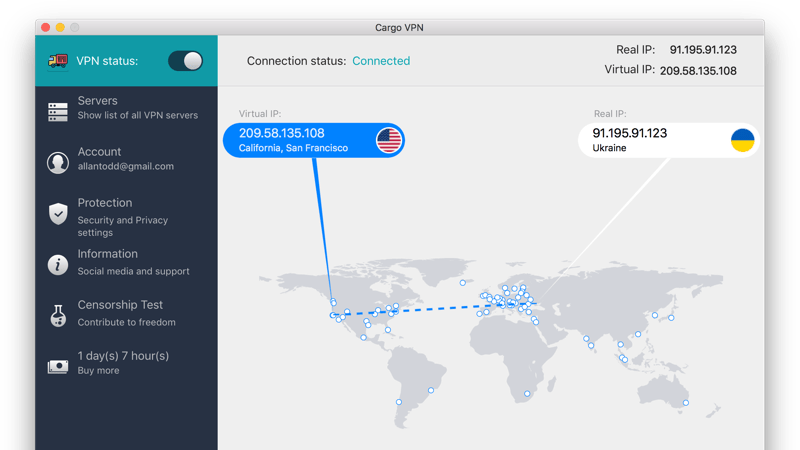Image resolution: width=800 pixels, height=450 pixels.
Task: Click 'Social media and support' text
Action: pyautogui.click(x=133, y=271)
